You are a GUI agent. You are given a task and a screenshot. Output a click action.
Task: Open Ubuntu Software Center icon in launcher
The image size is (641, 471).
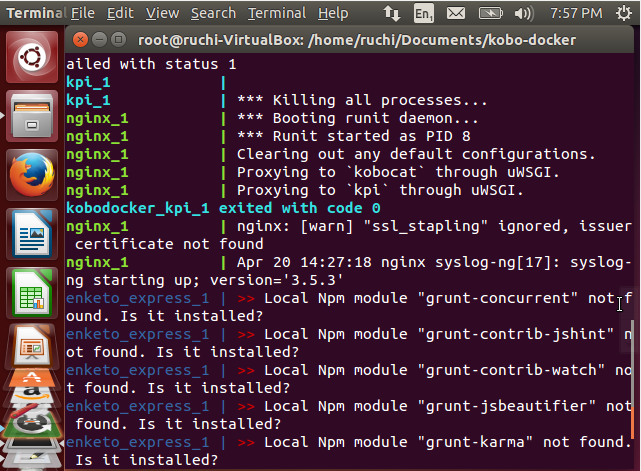point(32,377)
